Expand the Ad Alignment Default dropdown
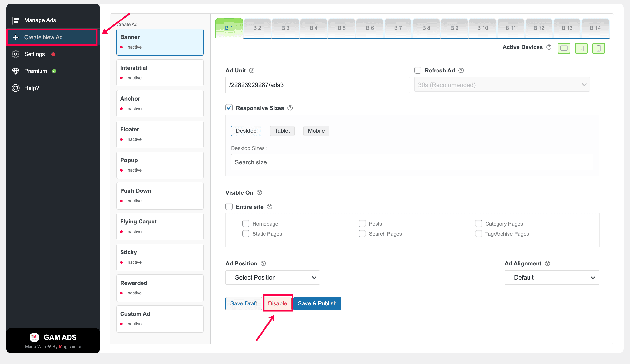The width and height of the screenshot is (630, 364). 551,277
